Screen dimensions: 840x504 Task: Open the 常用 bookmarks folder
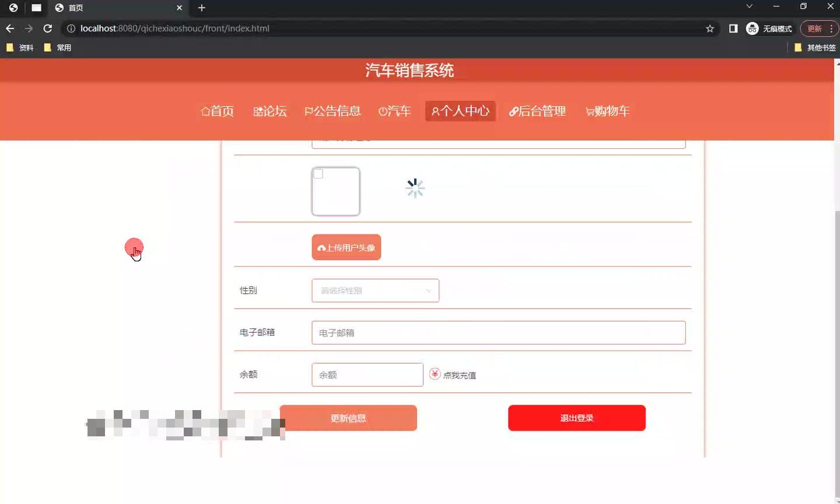pyautogui.click(x=58, y=48)
